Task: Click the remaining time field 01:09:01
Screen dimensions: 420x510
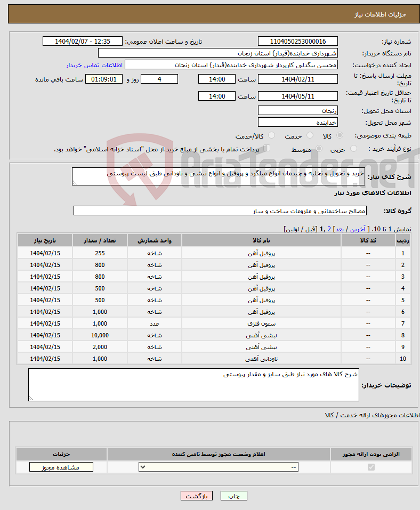Action: (x=104, y=79)
